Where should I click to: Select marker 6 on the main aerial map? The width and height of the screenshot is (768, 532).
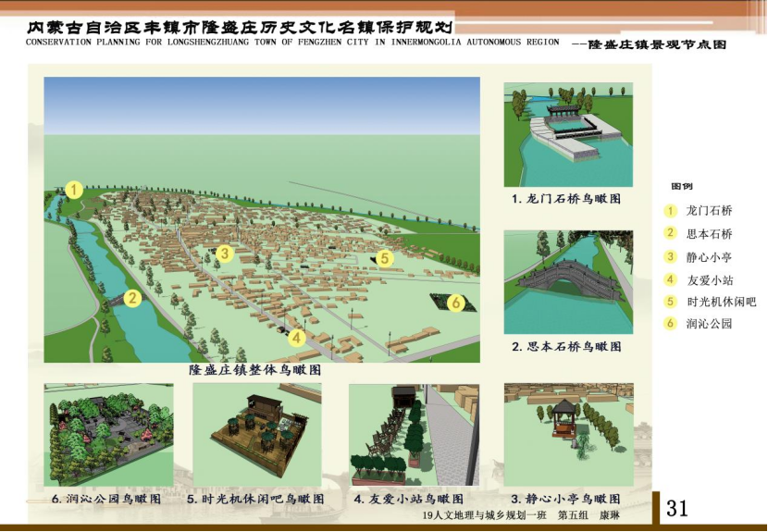455,302
